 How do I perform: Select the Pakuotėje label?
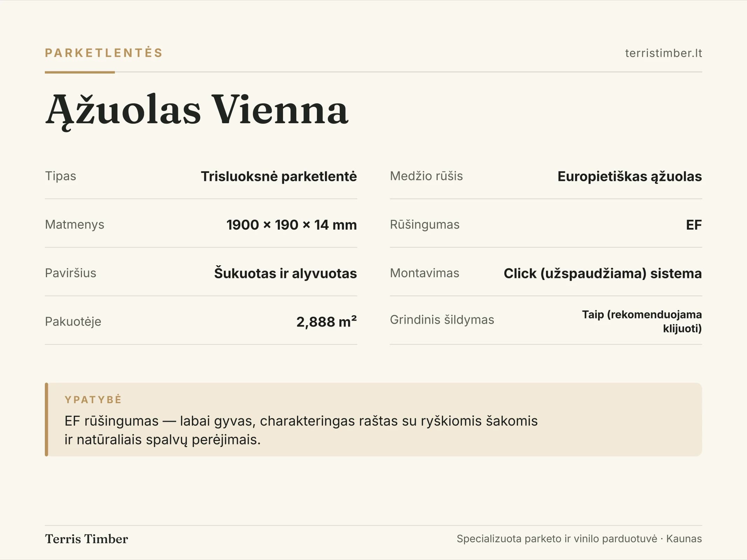pos(73,321)
